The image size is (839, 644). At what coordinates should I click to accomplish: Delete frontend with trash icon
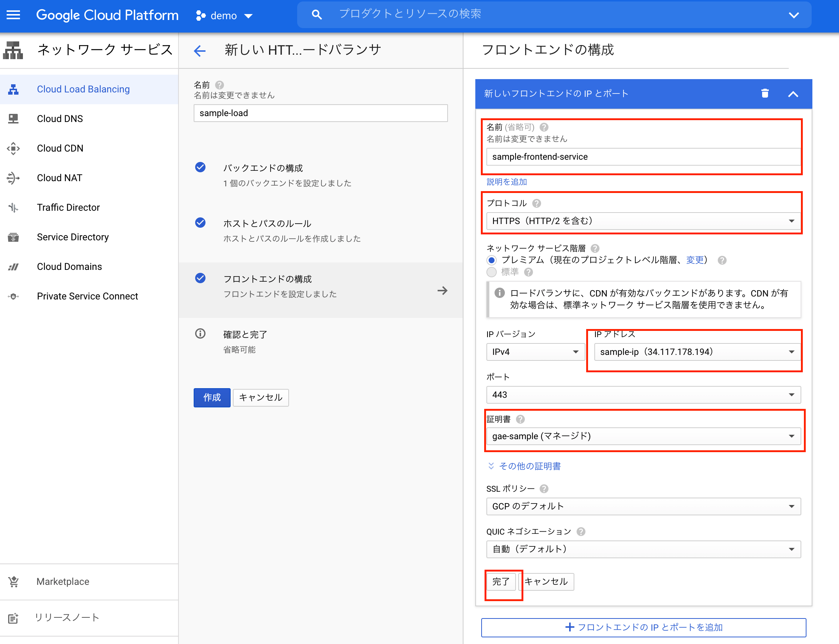765,93
